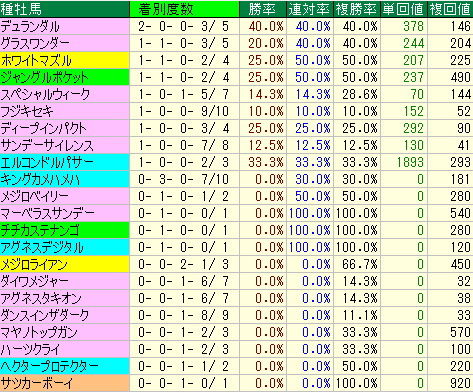Click the record 2- 0- 0- 3/ 5 for デュランダル
This screenshot has width=473, height=392.
point(184,26)
